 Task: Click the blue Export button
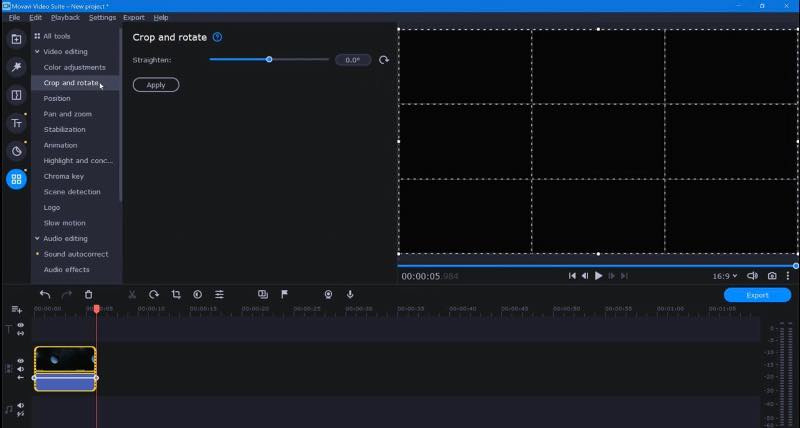tap(757, 295)
